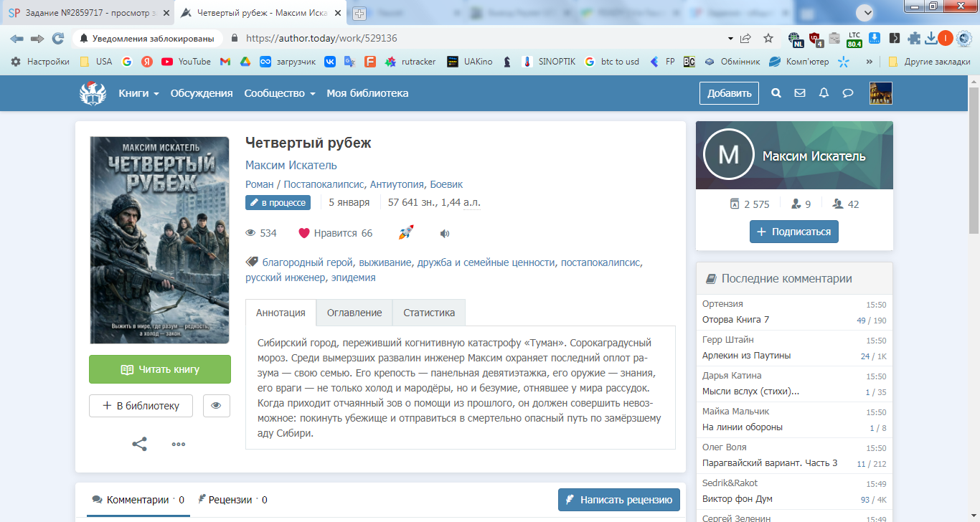Expand the Книги dropdown menu

click(x=139, y=93)
